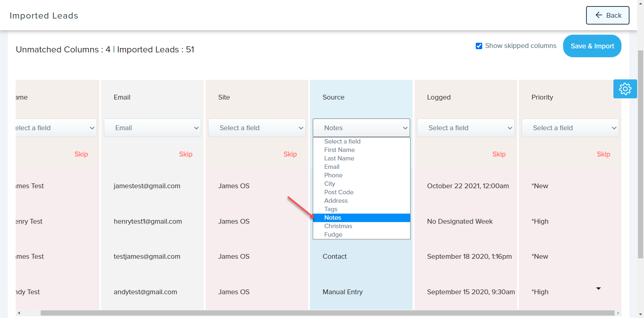Skip the Logged column

[499, 154]
